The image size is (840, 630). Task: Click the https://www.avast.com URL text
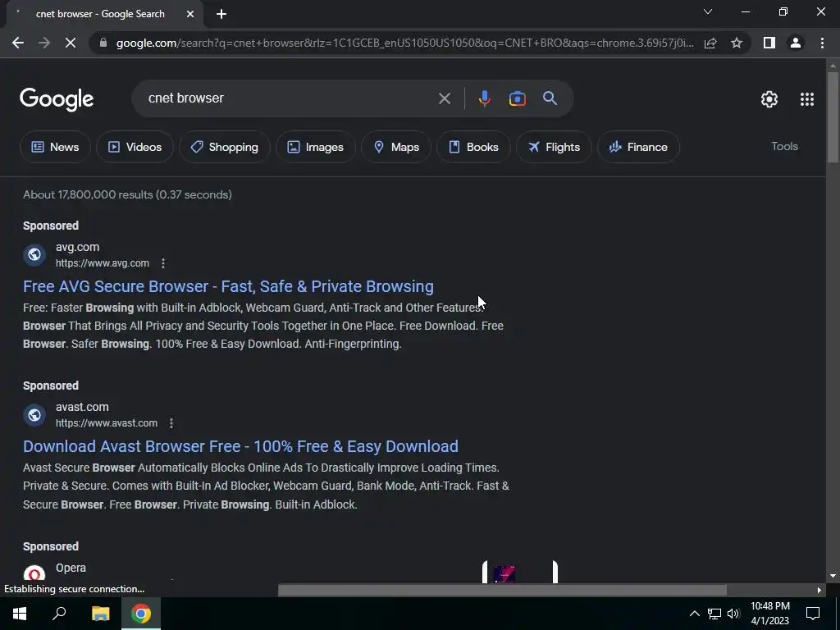coord(107,423)
